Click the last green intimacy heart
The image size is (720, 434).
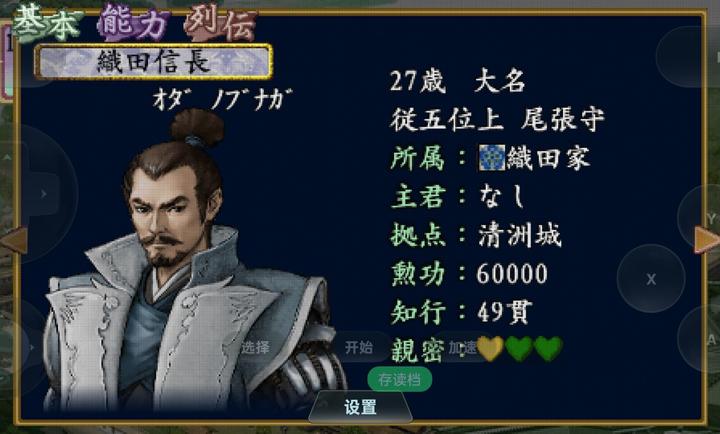pyautogui.click(x=548, y=348)
